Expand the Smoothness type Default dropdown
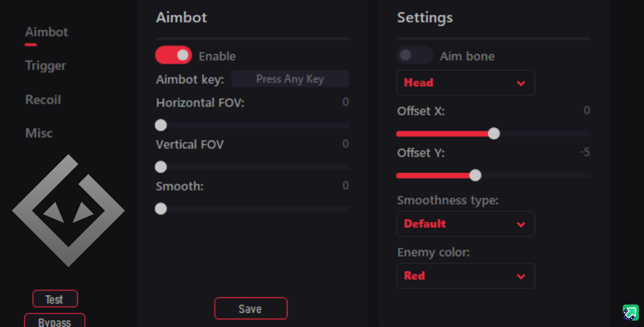 [466, 224]
